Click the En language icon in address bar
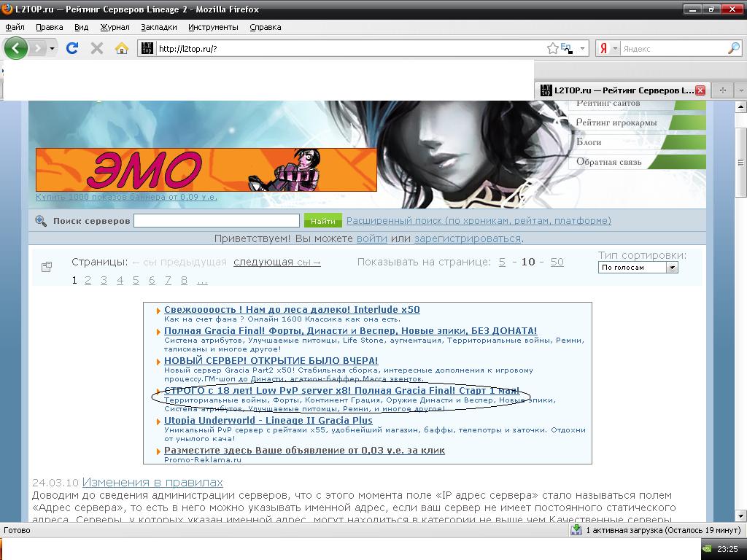Image resolution: width=747 pixels, height=560 pixels. pyautogui.click(x=566, y=48)
